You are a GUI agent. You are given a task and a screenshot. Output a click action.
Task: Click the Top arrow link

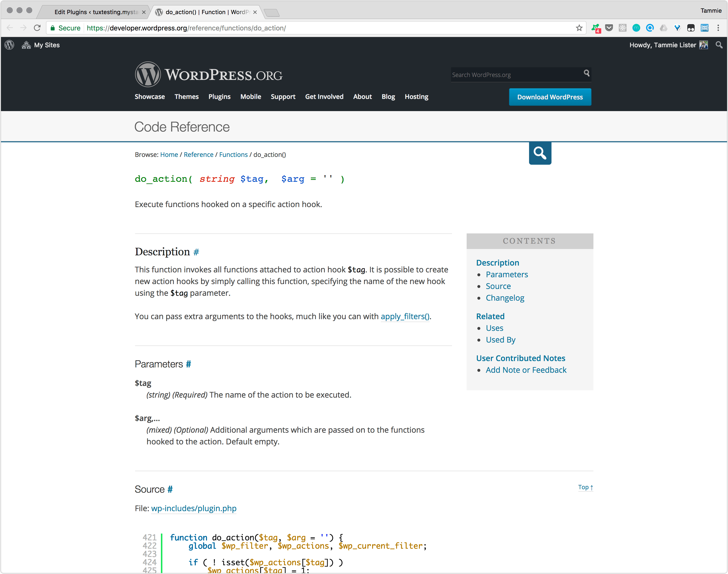click(x=585, y=487)
